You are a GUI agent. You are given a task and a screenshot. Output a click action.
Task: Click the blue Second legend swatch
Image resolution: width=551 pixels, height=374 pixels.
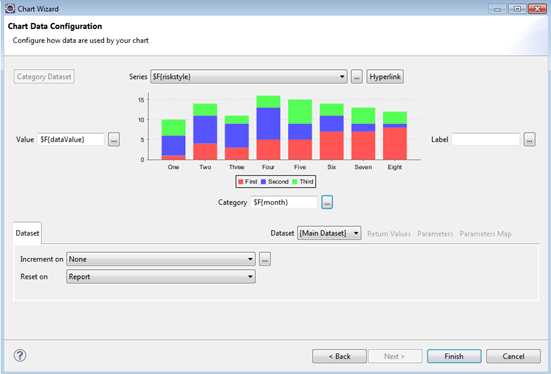(264, 182)
